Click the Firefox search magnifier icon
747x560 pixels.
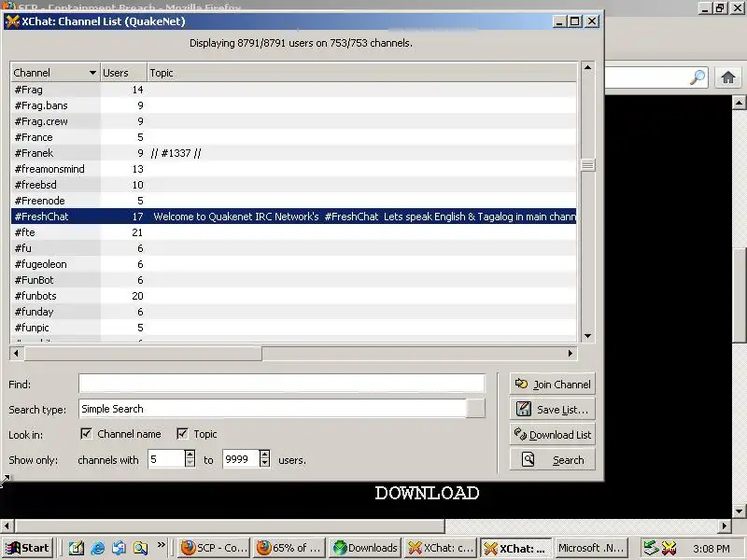(x=698, y=77)
